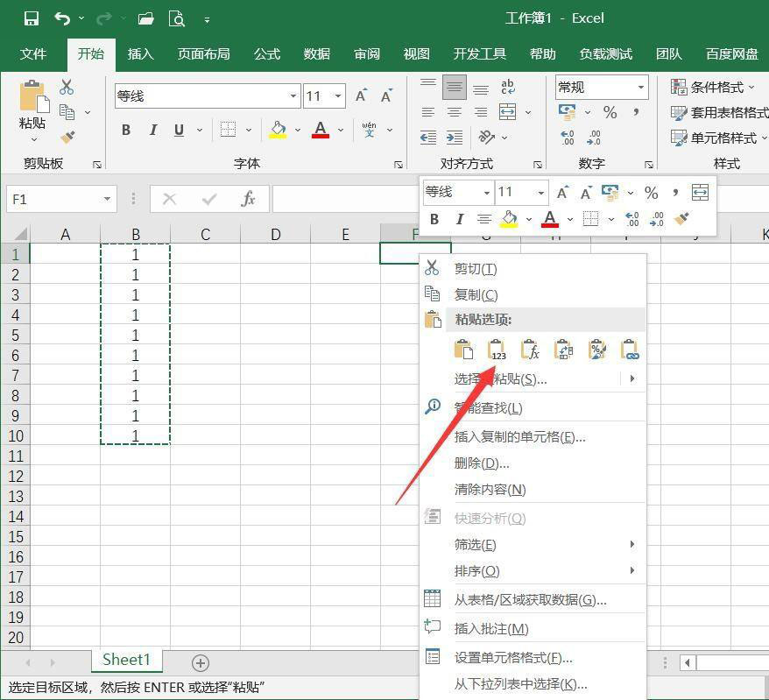The width and height of the screenshot is (769, 700).
Task: Switch to the 公式 ribbon tab
Action: (267, 54)
